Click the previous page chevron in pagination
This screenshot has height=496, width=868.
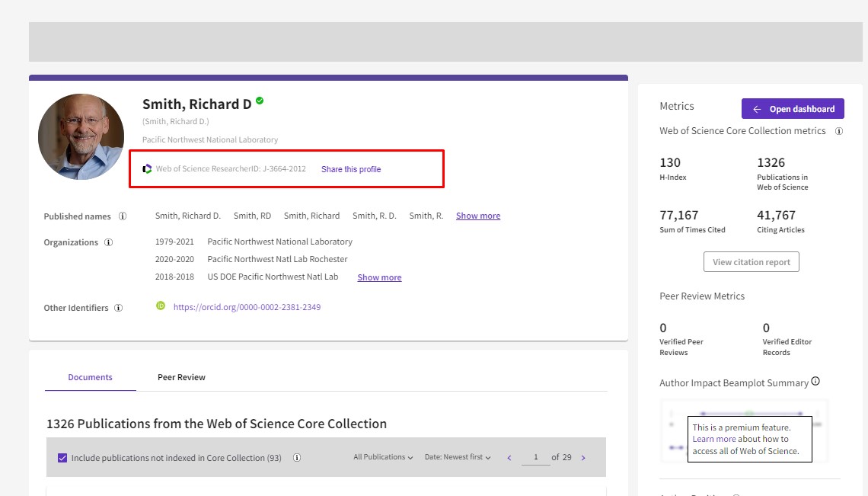tap(509, 457)
